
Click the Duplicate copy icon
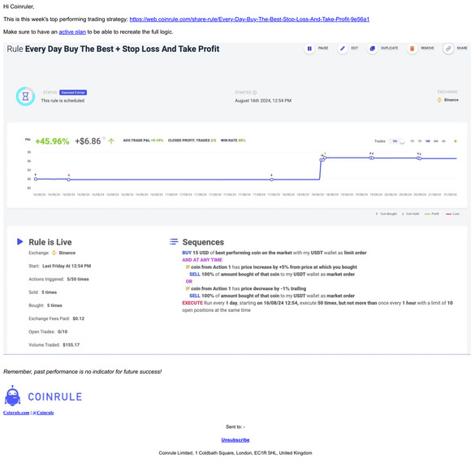click(x=372, y=49)
